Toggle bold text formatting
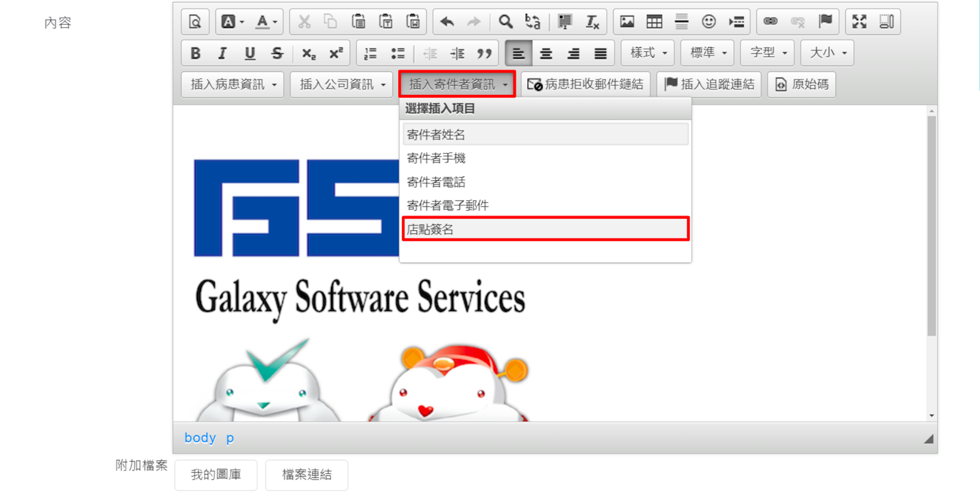Screen dimensions: 980x498 click(196, 53)
